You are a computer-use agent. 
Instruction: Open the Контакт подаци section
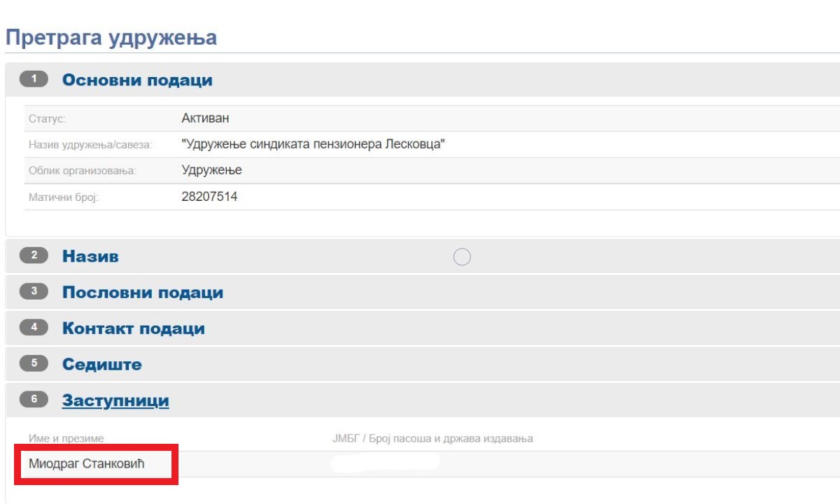[134, 328]
